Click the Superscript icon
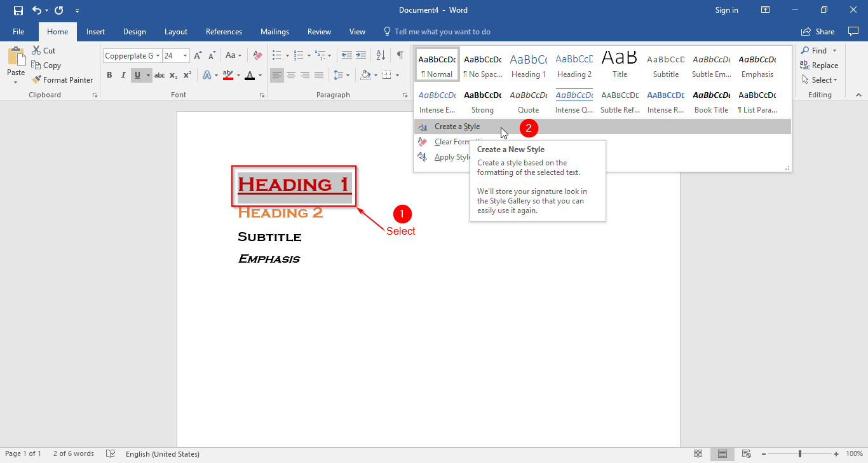868x463 pixels. coord(186,74)
